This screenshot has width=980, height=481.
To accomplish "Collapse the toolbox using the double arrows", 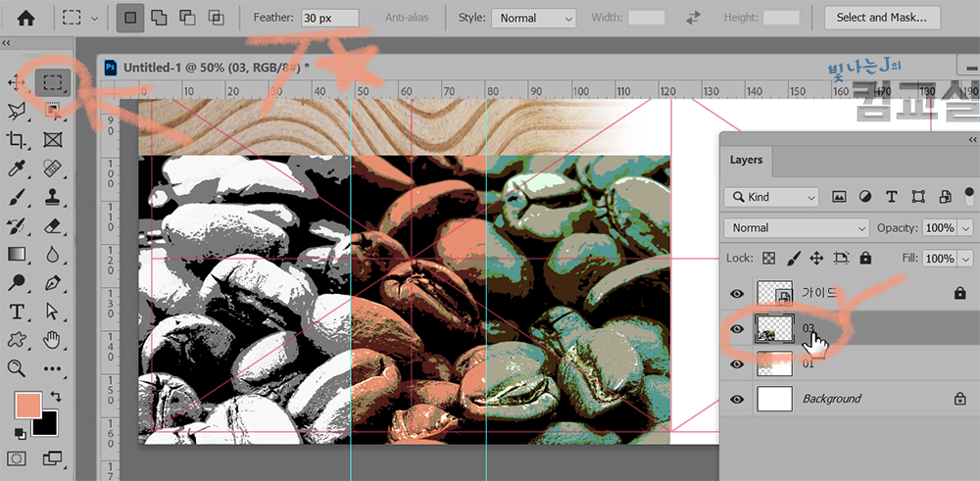I will click(6, 43).
